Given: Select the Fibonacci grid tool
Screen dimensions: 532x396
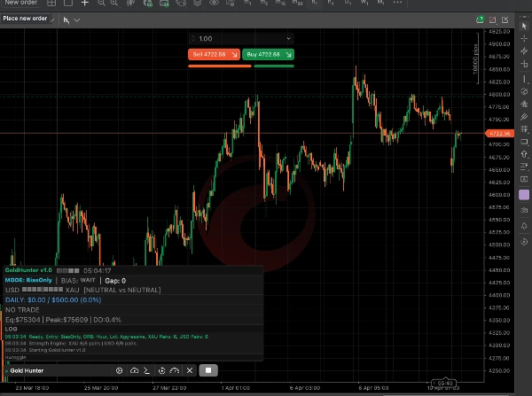Looking at the screenshot, I should 524,129.
